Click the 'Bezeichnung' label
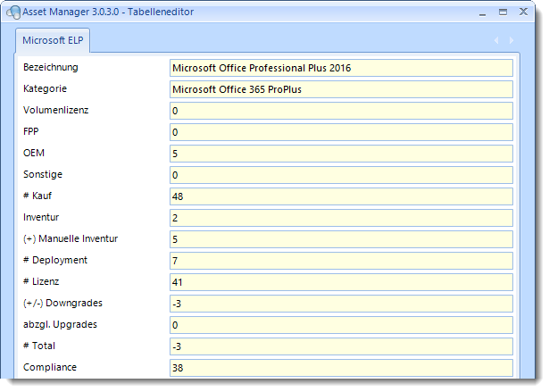The height and width of the screenshot is (392, 549). 51,67
